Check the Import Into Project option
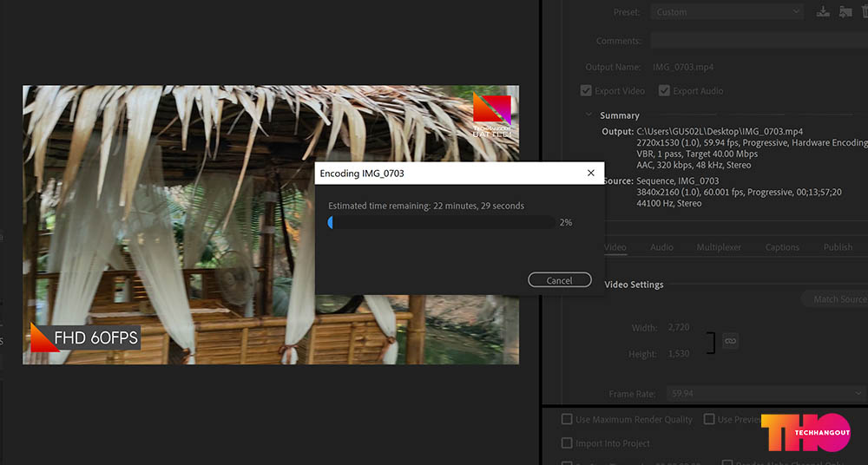868x465 pixels. pos(567,442)
